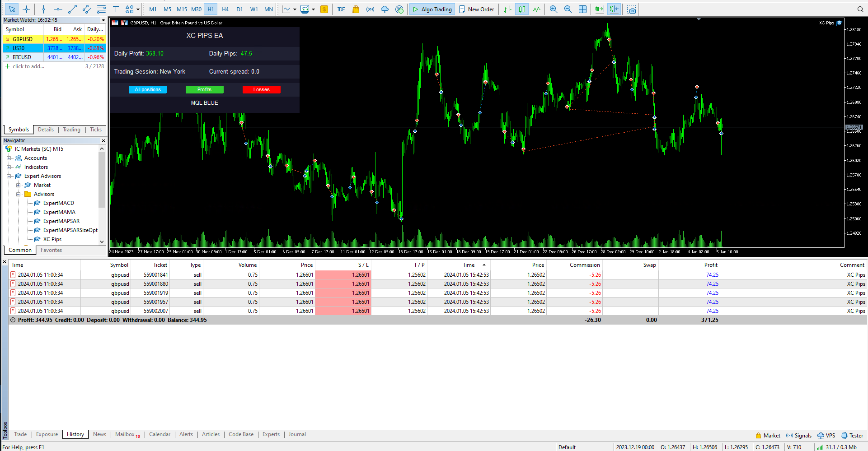
Task: Switch to the Journal tab
Action: click(x=297, y=434)
